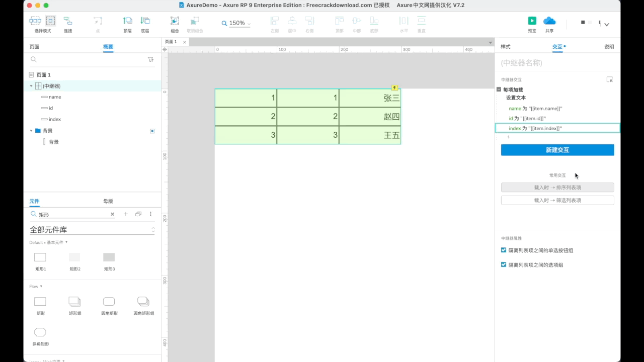Click the 顶部 align top icon
644x362 pixels.
click(340, 21)
